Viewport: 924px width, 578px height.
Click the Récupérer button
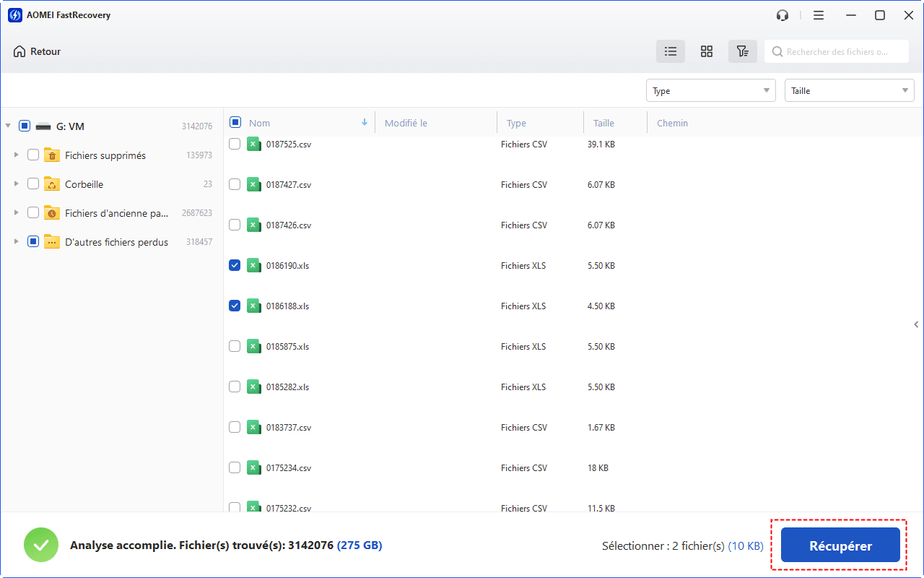(840, 545)
